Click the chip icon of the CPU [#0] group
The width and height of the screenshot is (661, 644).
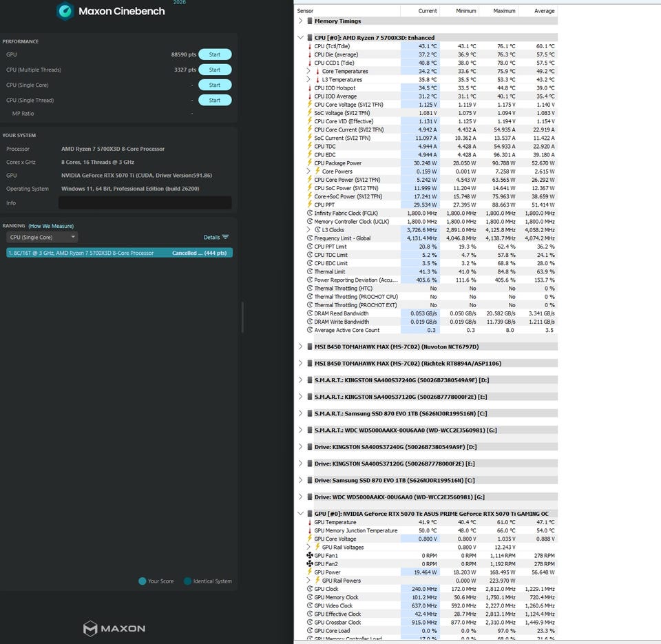click(310, 37)
